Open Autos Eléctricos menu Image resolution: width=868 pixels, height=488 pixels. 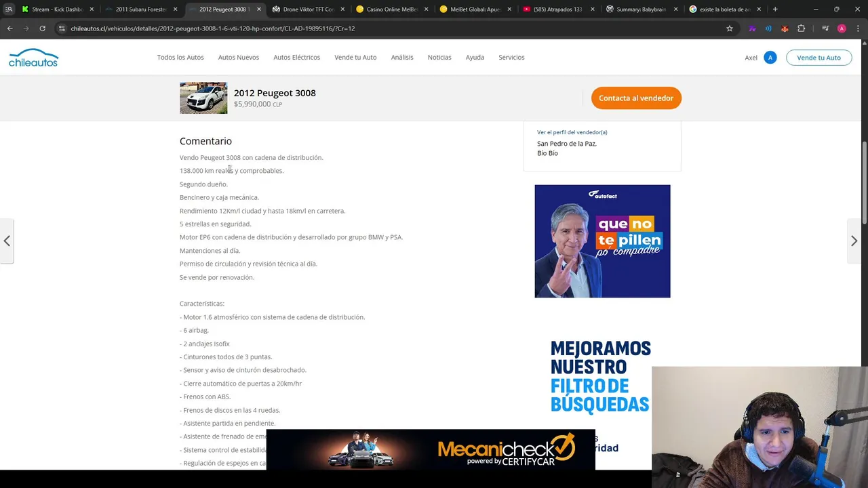[297, 58]
